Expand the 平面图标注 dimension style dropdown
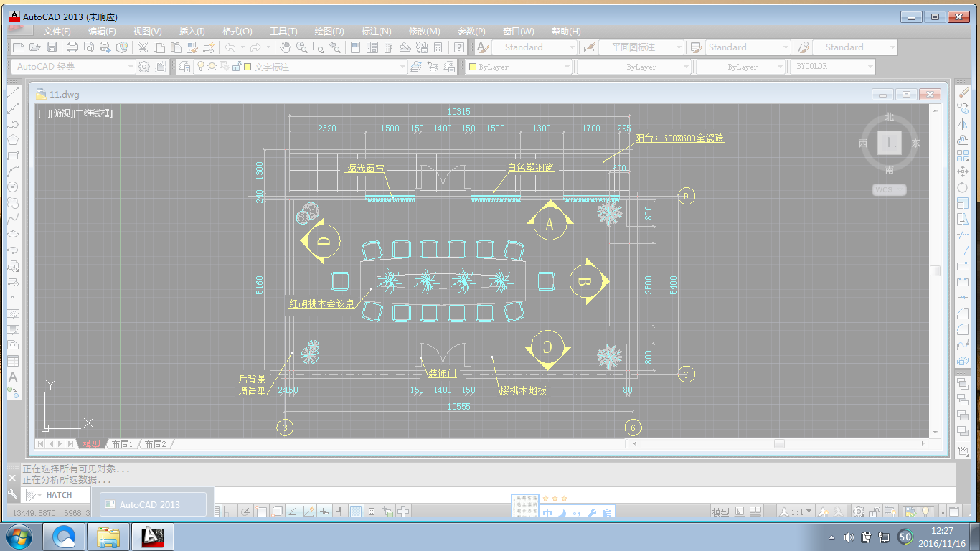This screenshot has height=551, width=980. click(679, 47)
